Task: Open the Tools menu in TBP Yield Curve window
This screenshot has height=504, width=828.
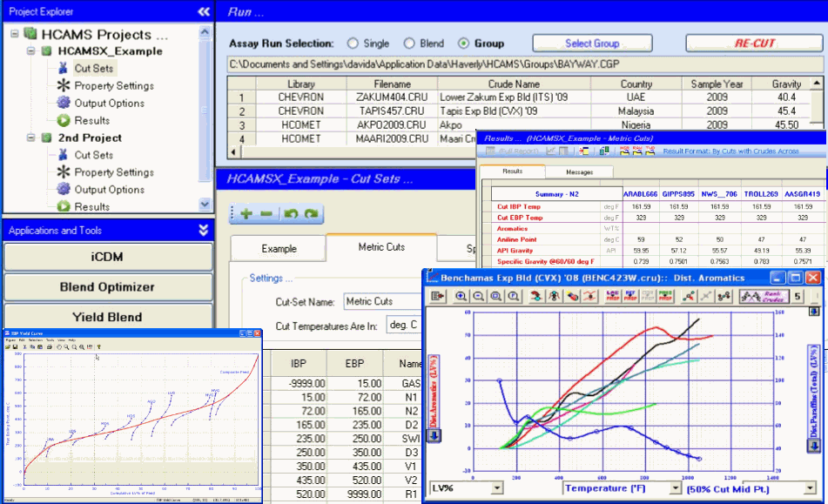Action: (x=50, y=339)
